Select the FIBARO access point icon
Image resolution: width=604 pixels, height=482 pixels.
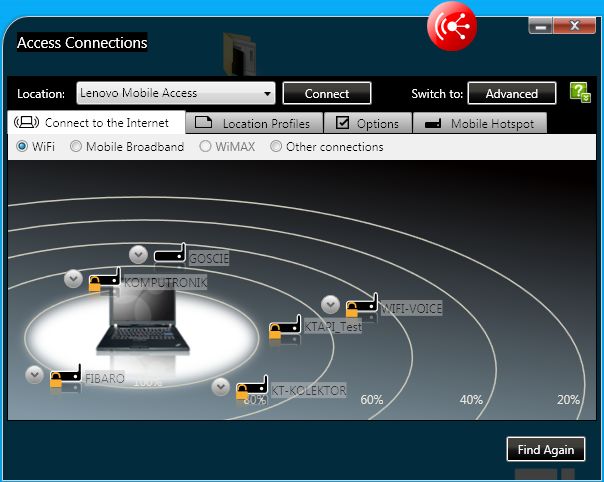pyautogui.click(x=65, y=376)
